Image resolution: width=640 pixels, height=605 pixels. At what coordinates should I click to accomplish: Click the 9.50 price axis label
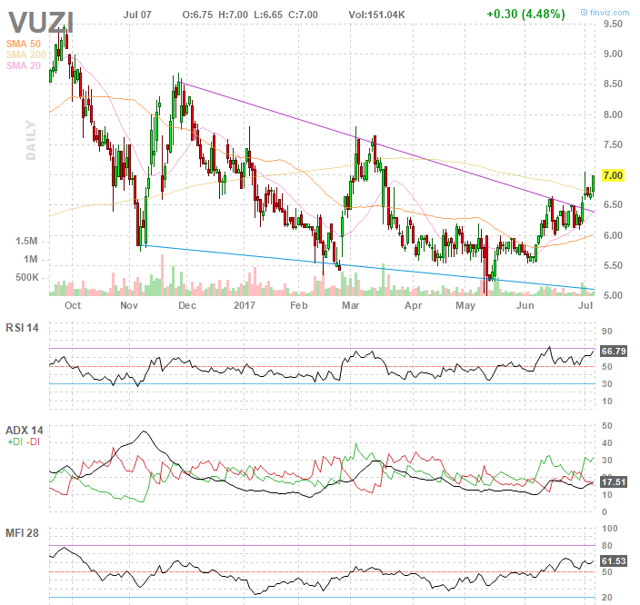pos(613,24)
